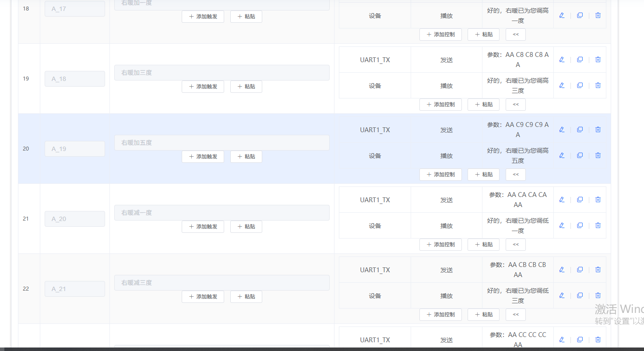The image size is (644, 351).
Task: Collapse controls with '<<' in row 22
Action: pos(515,315)
